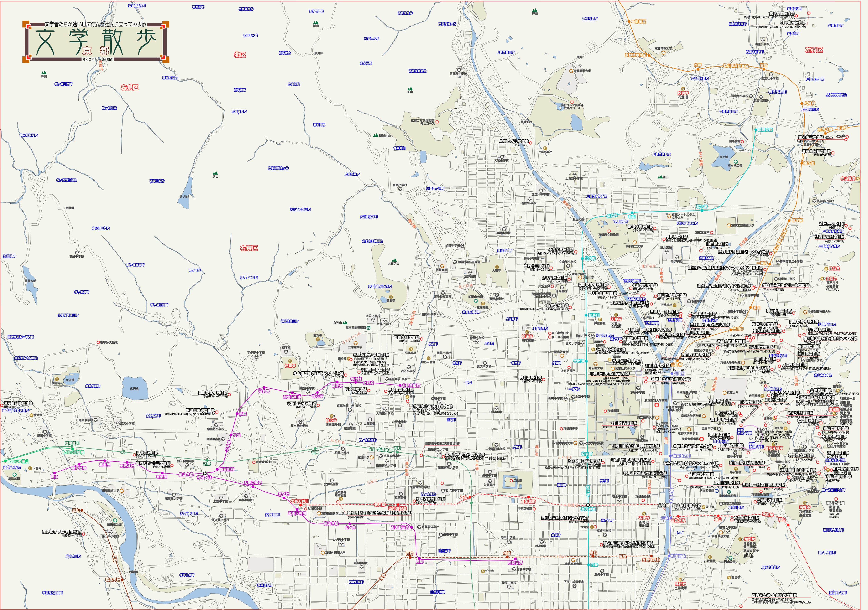The image size is (868, 610).
Task: Click the red 北区 ward label
Action: [x=240, y=55]
